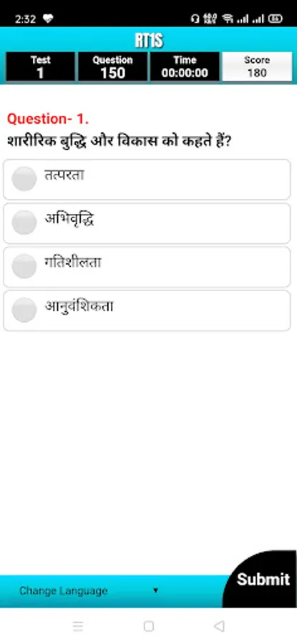Image resolution: width=297 pixels, height=644 pixels.
Task: Click the Change Language dropdown arrow
Action: point(155,590)
